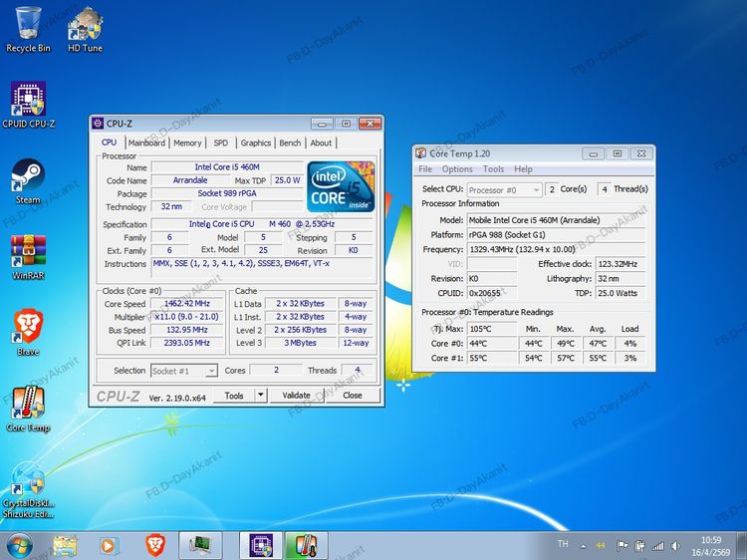The width and height of the screenshot is (747, 560).
Task: Switch to Core Temp via taskbar button
Action: (x=306, y=546)
